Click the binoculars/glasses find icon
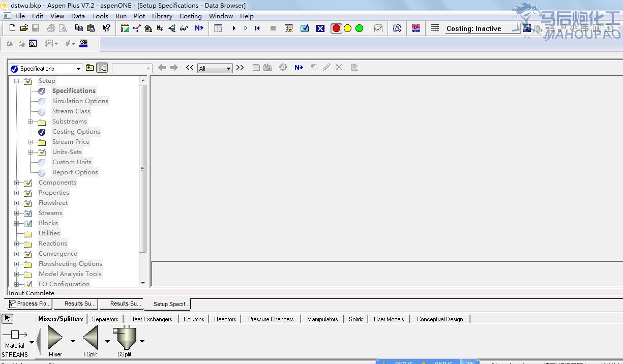 pos(184,28)
